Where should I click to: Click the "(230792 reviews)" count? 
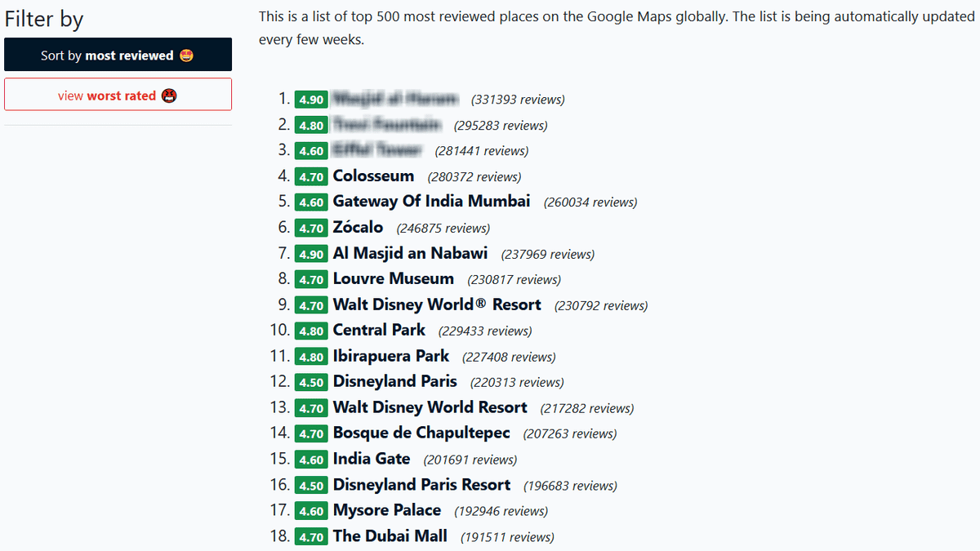coord(601,305)
